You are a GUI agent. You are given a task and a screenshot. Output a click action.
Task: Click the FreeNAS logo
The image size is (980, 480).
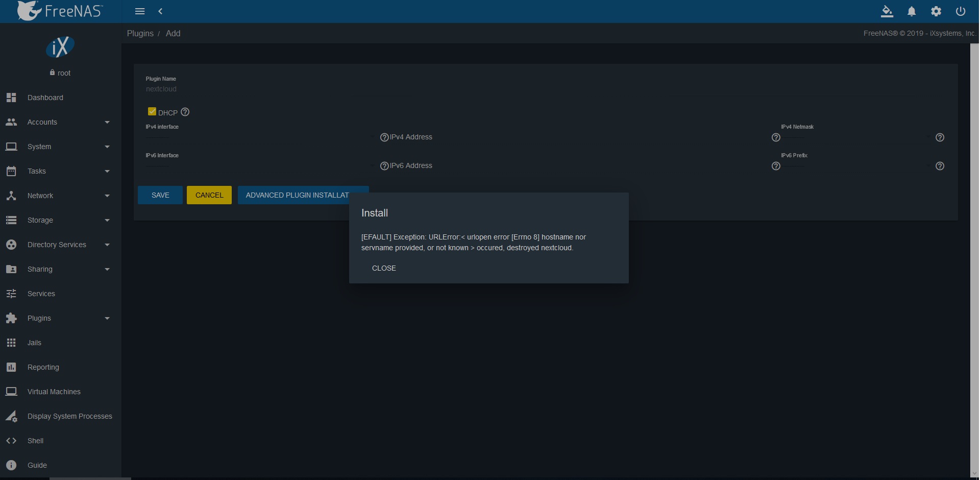click(x=60, y=11)
